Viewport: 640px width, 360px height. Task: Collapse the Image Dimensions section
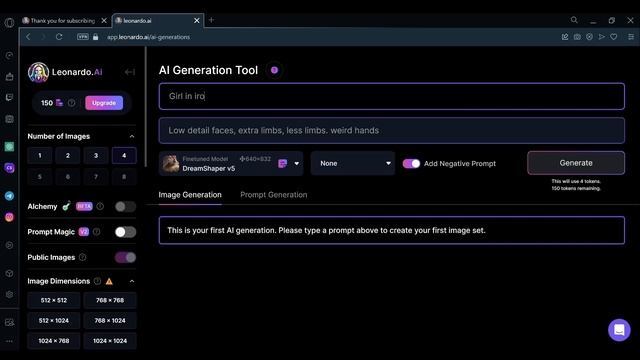pyautogui.click(x=131, y=281)
